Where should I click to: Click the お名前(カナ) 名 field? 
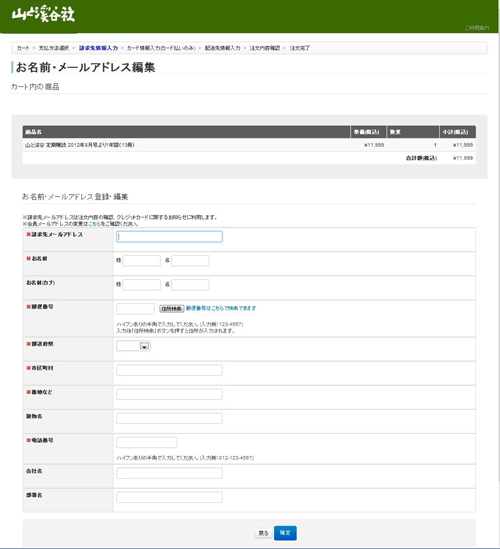(x=190, y=285)
